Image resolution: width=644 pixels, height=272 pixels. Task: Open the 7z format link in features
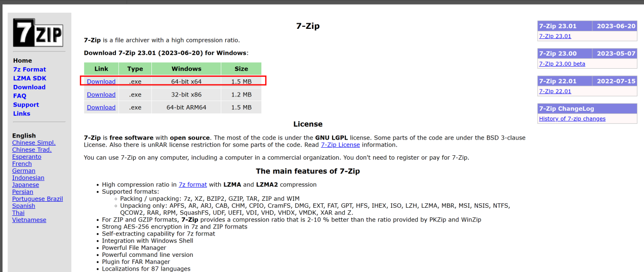tap(193, 185)
